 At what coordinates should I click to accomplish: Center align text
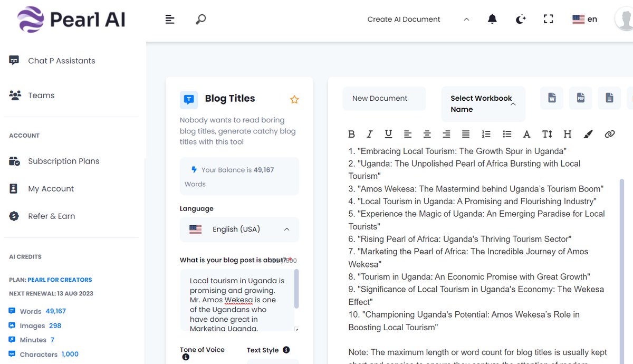click(x=427, y=134)
